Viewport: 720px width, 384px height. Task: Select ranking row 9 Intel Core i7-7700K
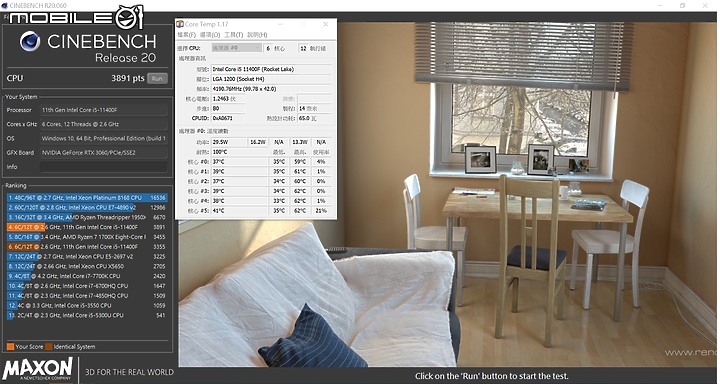click(x=87, y=276)
